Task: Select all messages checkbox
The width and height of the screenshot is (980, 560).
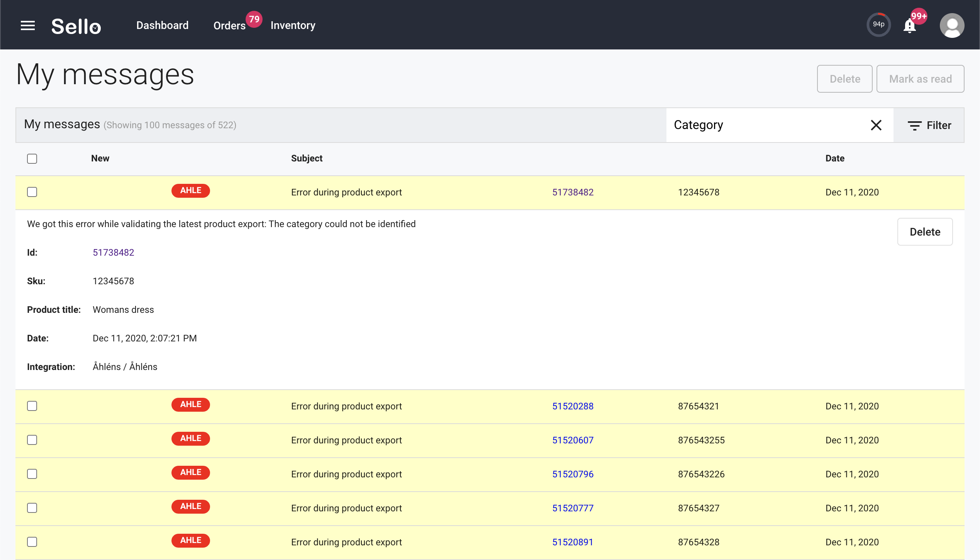Action: pos(32,159)
